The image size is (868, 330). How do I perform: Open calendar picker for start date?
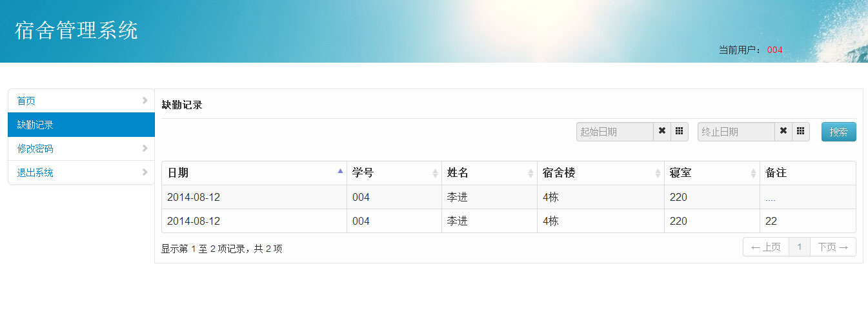679,132
